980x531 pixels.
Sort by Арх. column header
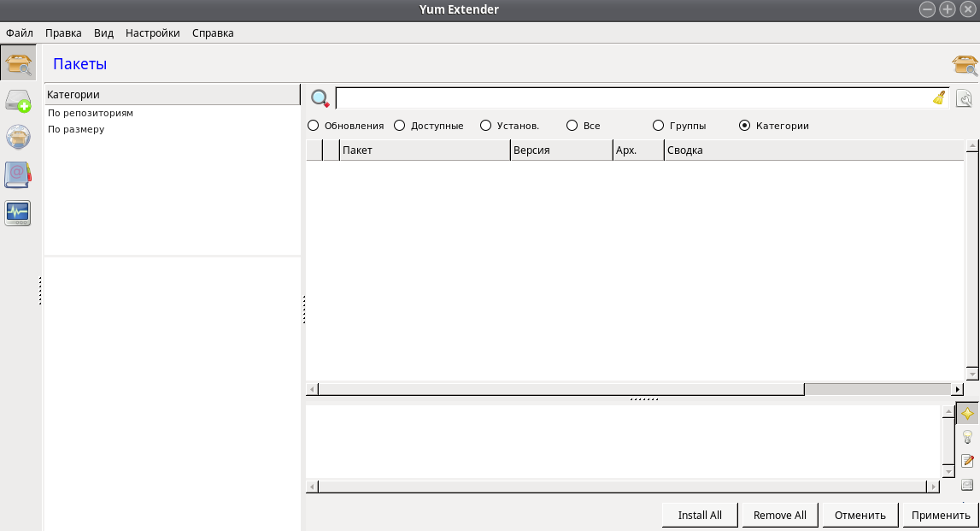(639, 150)
